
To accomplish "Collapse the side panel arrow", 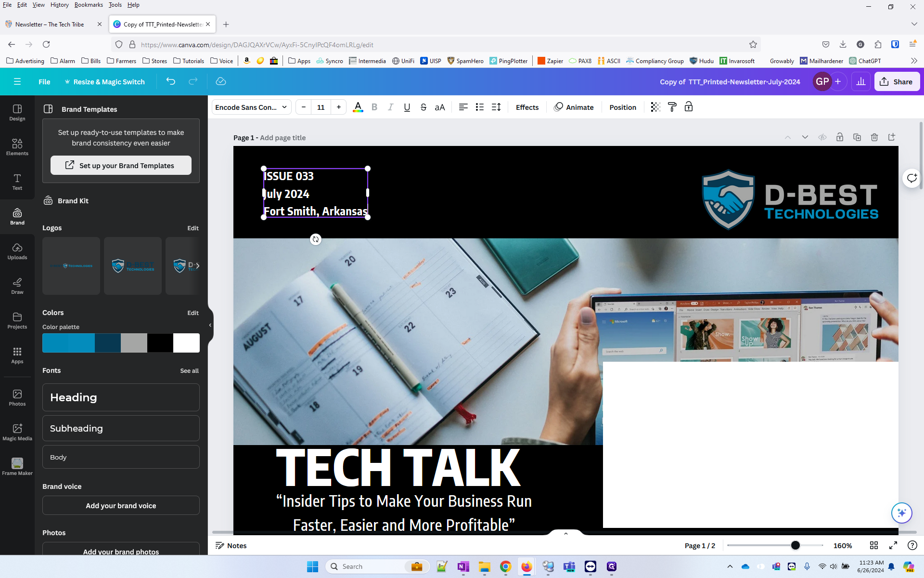I will click(210, 325).
